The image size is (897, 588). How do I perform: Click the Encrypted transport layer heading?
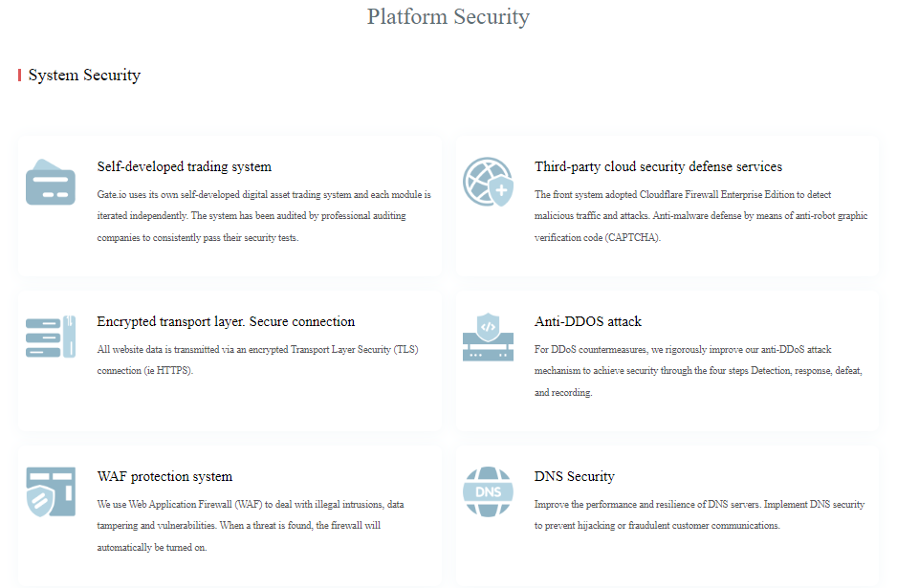pos(226,321)
